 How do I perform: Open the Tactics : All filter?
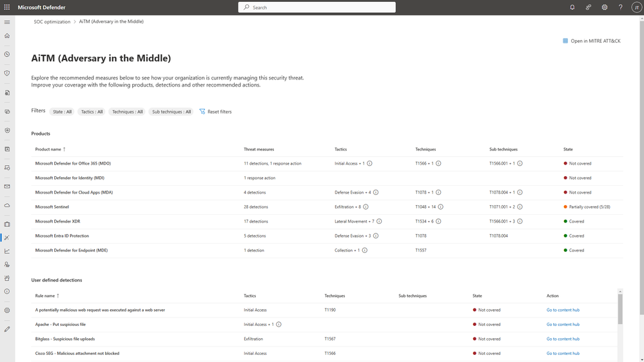tap(92, 112)
